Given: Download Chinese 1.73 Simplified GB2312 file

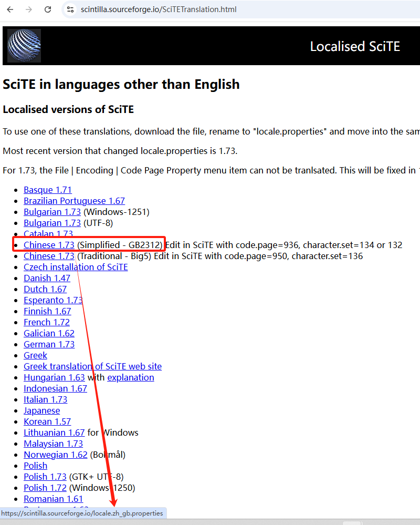Looking at the screenshot, I should click(x=49, y=245).
